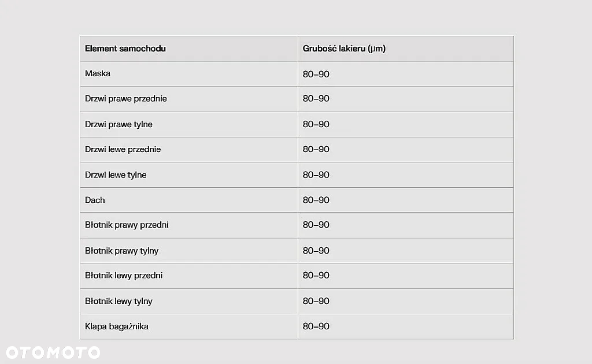Click the 80–90 value for Maska
The width and height of the screenshot is (592, 364).
316,74
